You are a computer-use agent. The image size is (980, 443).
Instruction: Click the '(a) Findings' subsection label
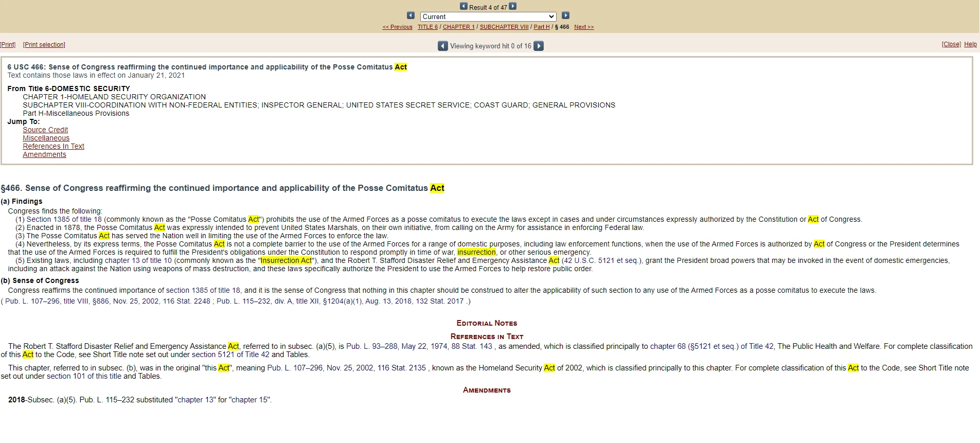22,201
